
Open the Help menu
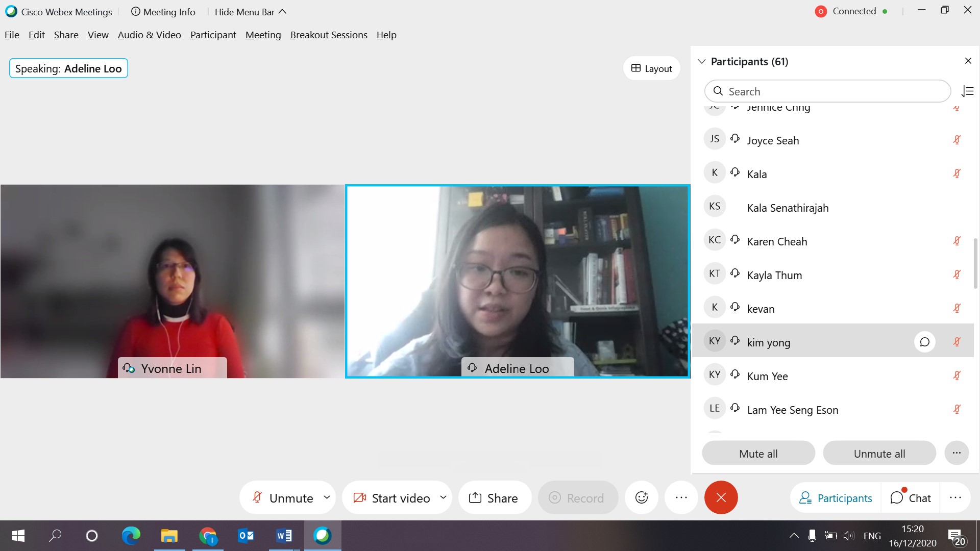coord(386,35)
